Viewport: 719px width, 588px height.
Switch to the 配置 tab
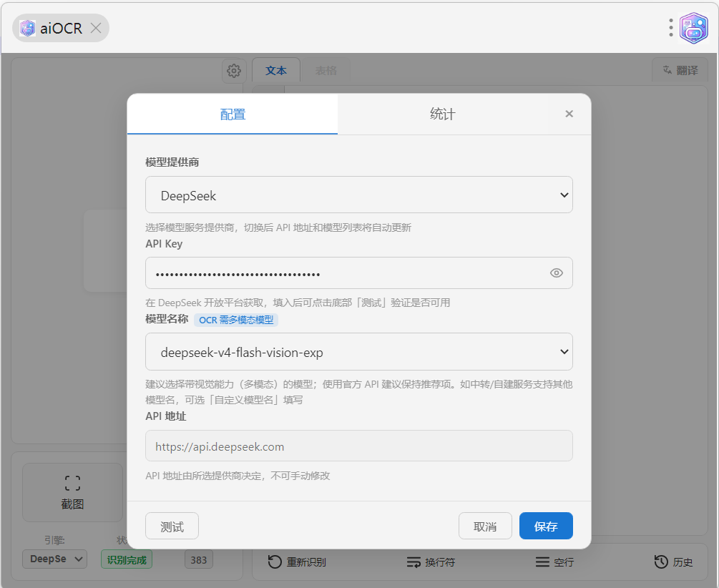(x=233, y=114)
